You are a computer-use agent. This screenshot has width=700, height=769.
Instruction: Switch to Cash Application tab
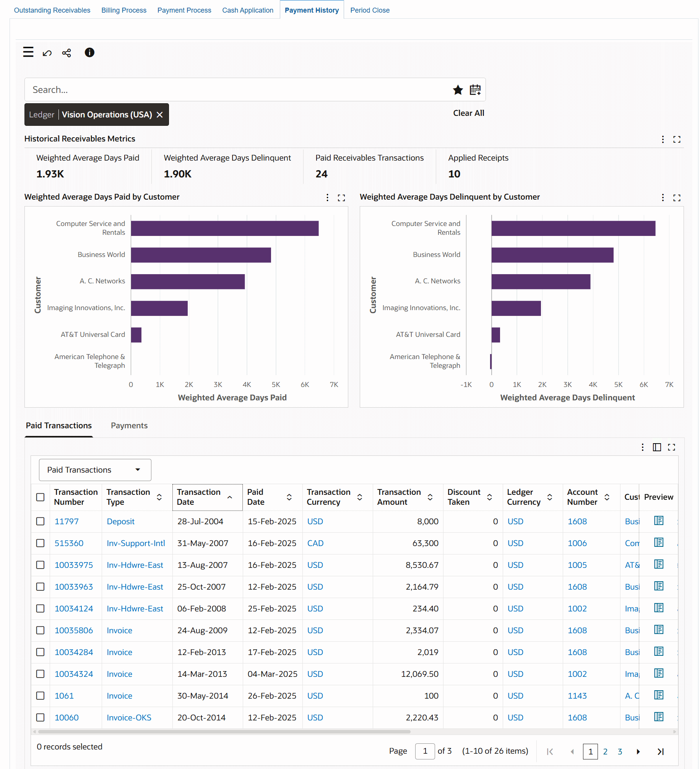click(248, 10)
